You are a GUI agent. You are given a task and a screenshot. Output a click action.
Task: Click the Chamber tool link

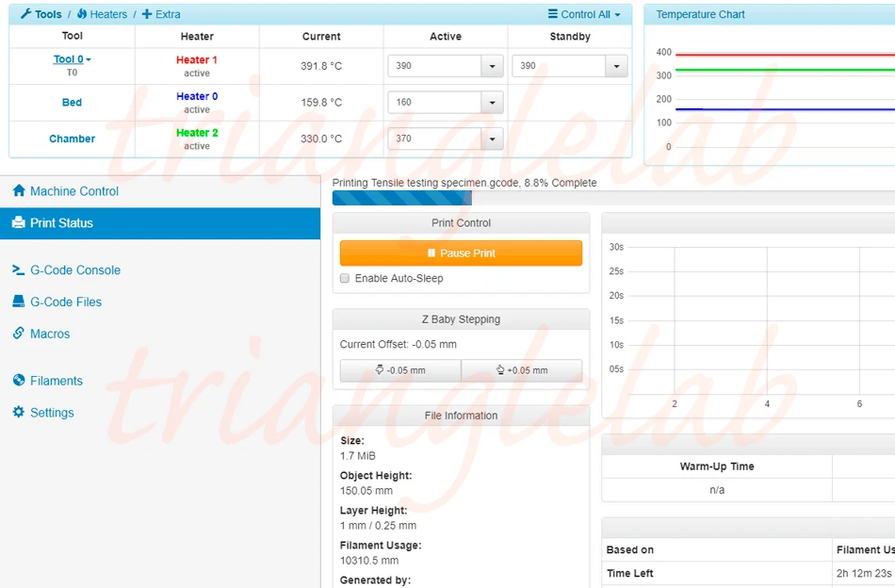(72, 139)
